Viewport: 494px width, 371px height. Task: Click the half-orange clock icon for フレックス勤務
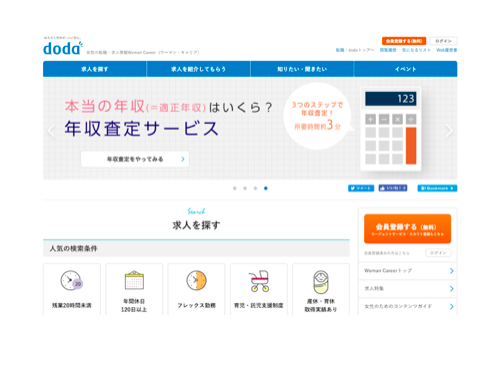tap(196, 280)
